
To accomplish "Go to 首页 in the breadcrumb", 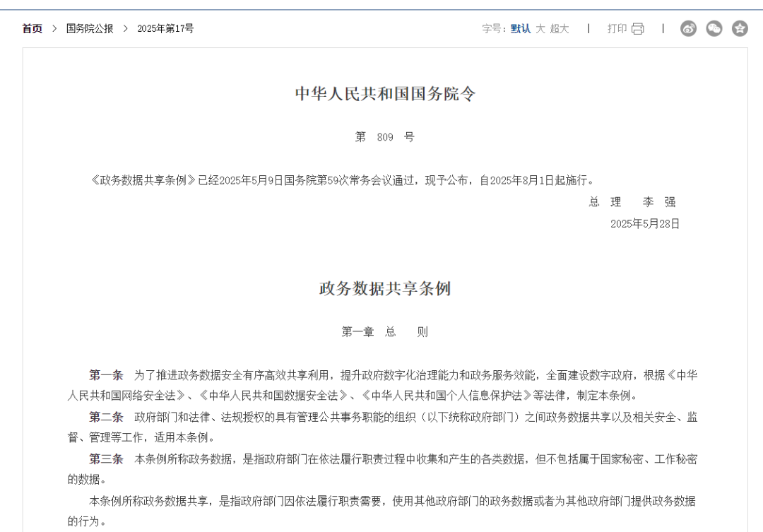I will click(32, 29).
